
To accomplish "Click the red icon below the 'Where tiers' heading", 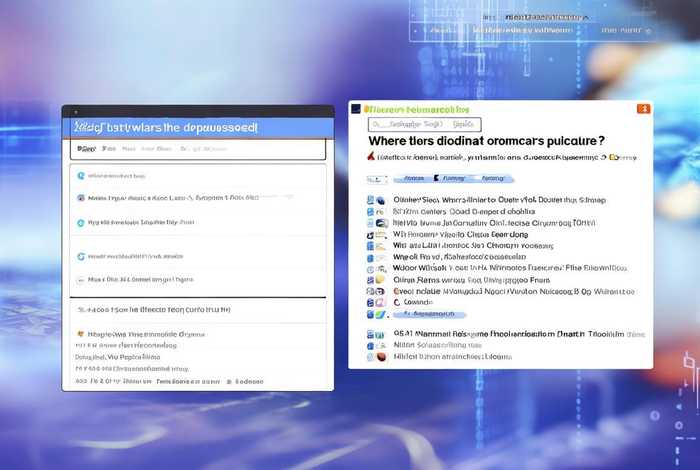I will [x=371, y=157].
